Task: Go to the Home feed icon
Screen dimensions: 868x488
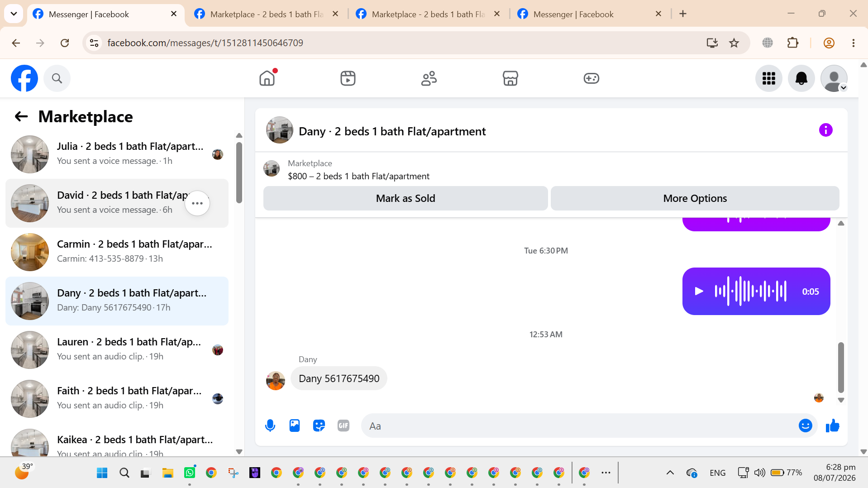Action: point(267,78)
